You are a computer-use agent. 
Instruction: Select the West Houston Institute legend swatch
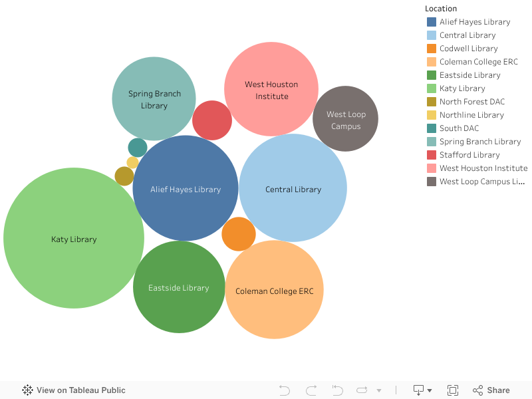(431, 168)
